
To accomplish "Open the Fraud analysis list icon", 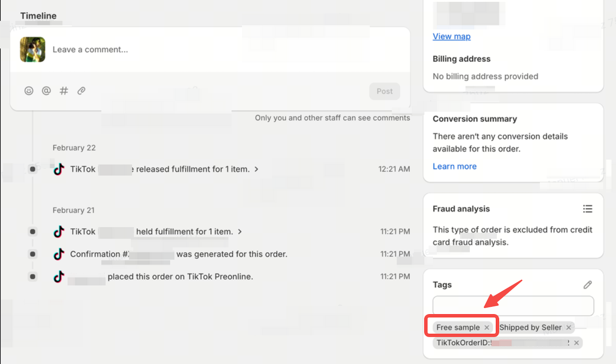I will point(587,209).
